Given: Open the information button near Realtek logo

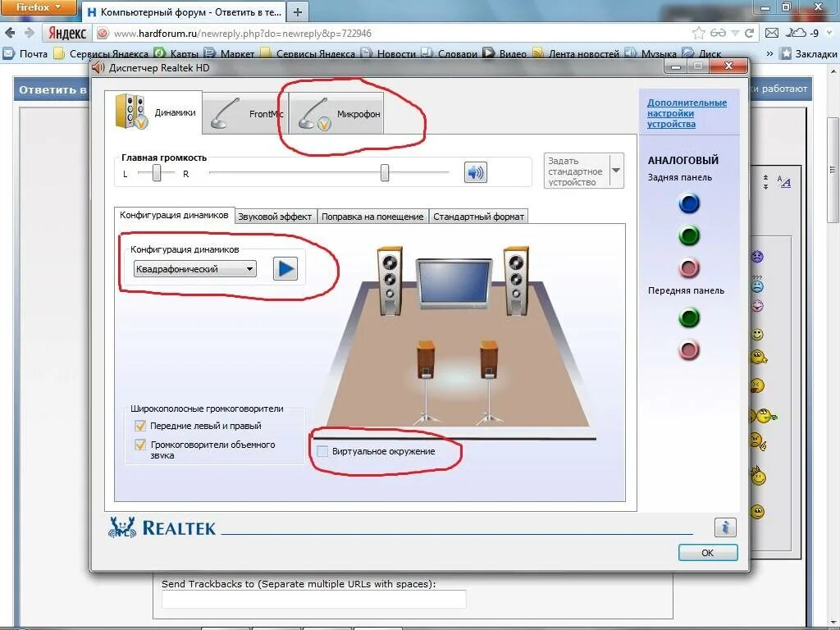Looking at the screenshot, I should pyautogui.click(x=725, y=527).
